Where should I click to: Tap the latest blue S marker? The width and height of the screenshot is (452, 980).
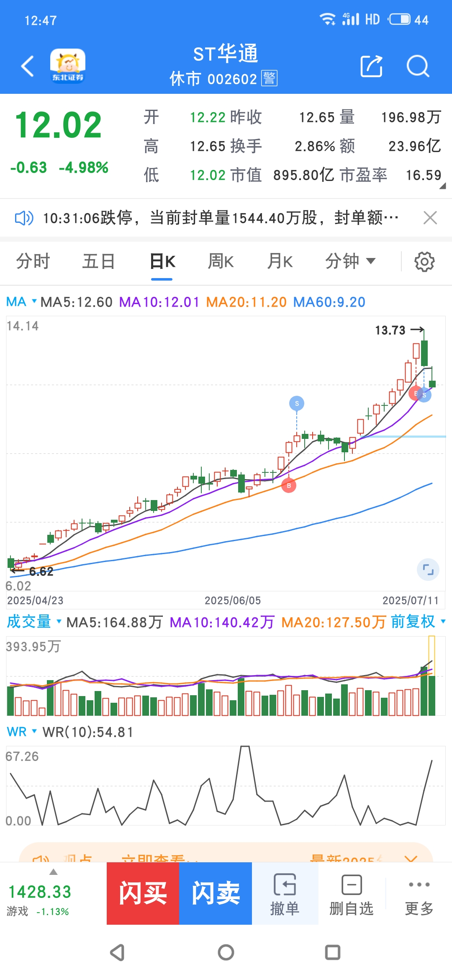coord(424,395)
